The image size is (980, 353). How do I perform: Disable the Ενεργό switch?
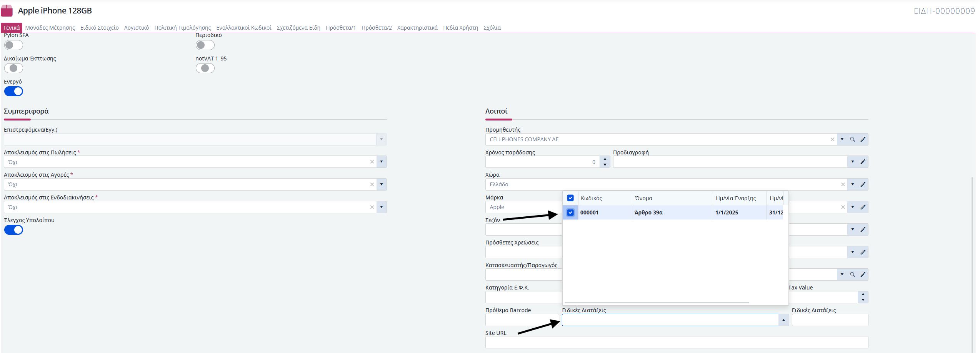(13, 91)
